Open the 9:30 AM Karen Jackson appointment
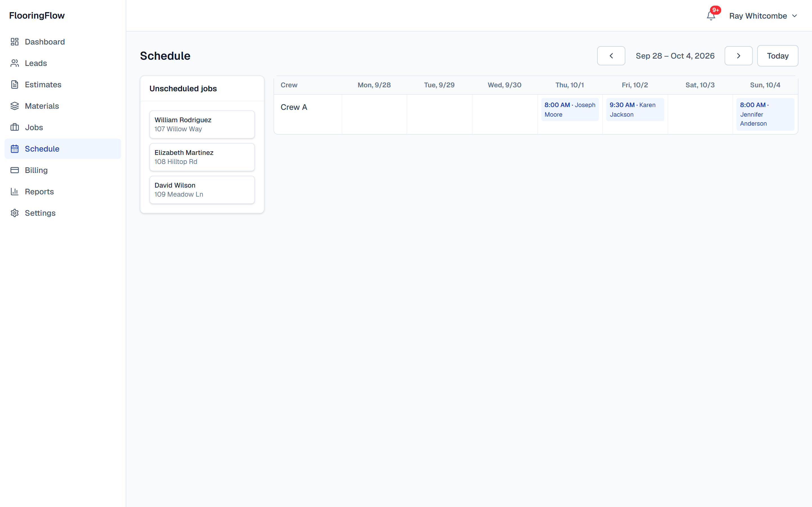Image resolution: width=812 pixels, height=507 pixels. coord(635,110)
